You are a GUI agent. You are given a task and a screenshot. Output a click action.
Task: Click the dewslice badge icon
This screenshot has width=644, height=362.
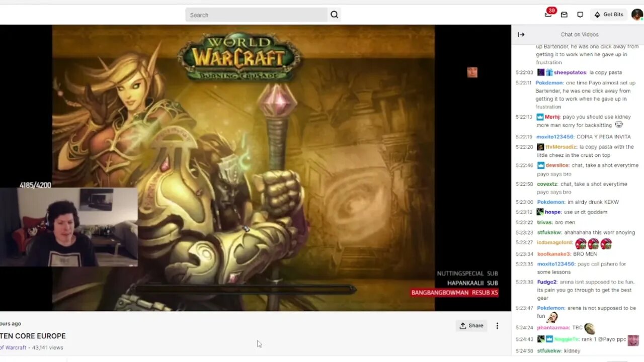(x=540, y=165)
